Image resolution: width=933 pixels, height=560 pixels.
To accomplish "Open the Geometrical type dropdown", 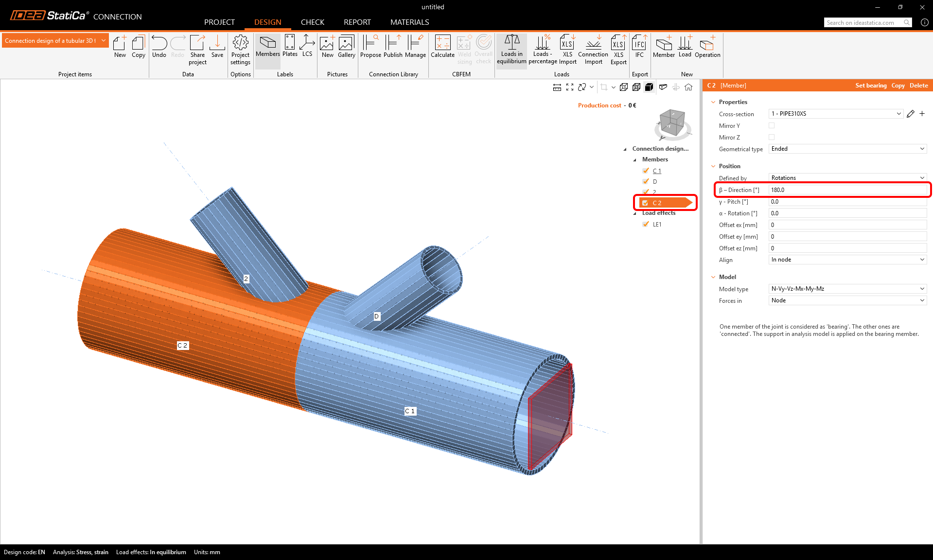I will [x=847, y=149].
